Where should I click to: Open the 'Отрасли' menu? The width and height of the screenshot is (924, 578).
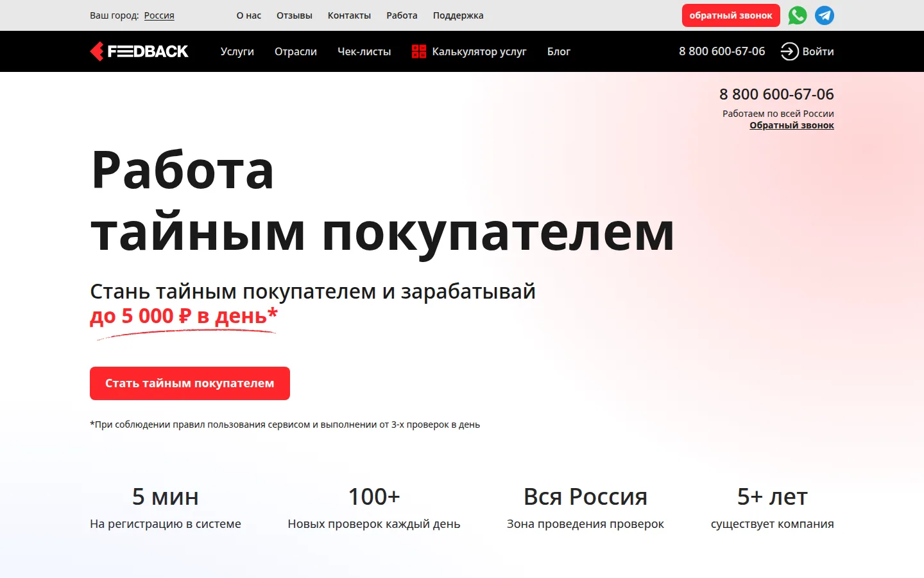click(x=296, y=51)
